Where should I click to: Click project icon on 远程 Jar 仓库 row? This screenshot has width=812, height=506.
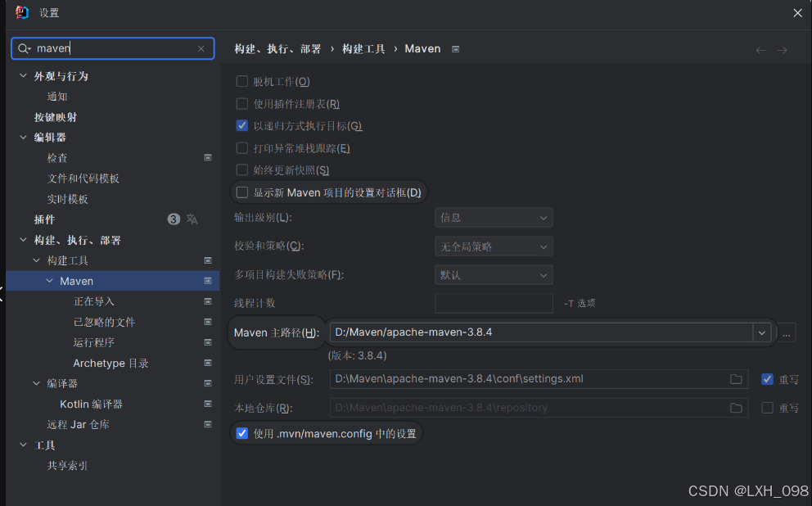(x=208, y=424)
